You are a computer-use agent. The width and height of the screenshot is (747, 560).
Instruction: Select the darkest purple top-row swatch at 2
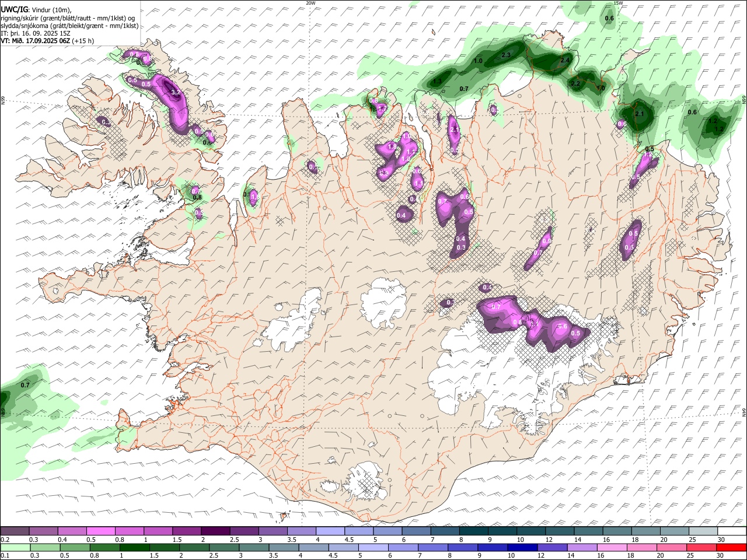coord(215,531)
